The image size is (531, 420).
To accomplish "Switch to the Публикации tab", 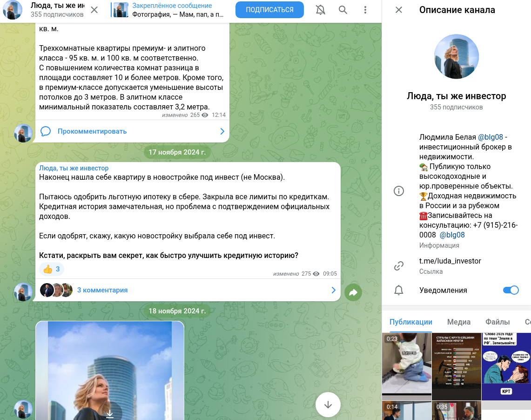I will tap(411, 322).
